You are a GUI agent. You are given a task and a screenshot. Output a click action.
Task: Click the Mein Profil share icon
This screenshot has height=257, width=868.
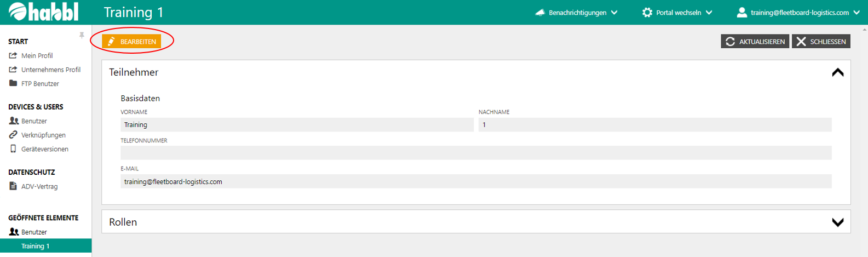pos(13,55)
